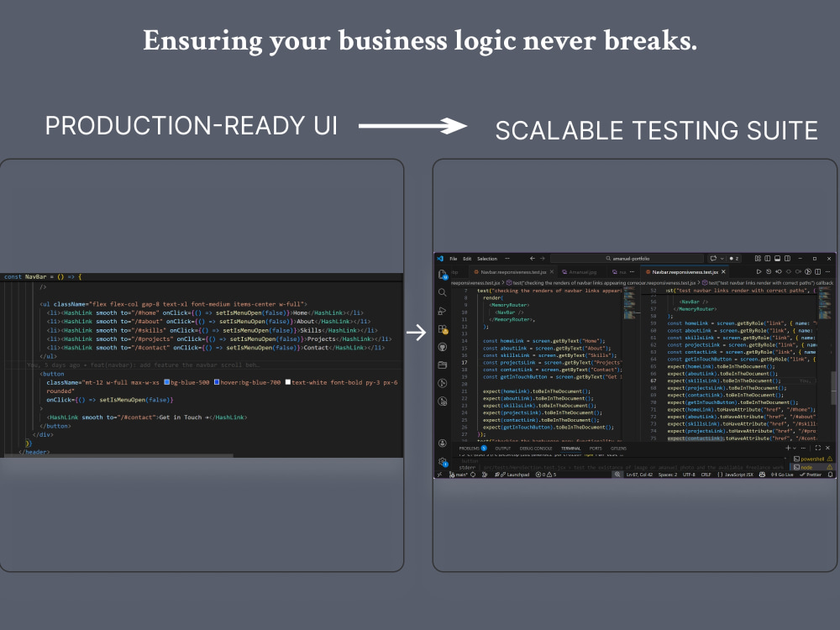Close the active right Navbar.reeponsiveness.test.jsx tab

pyautogui.click(x=723, y=271)
